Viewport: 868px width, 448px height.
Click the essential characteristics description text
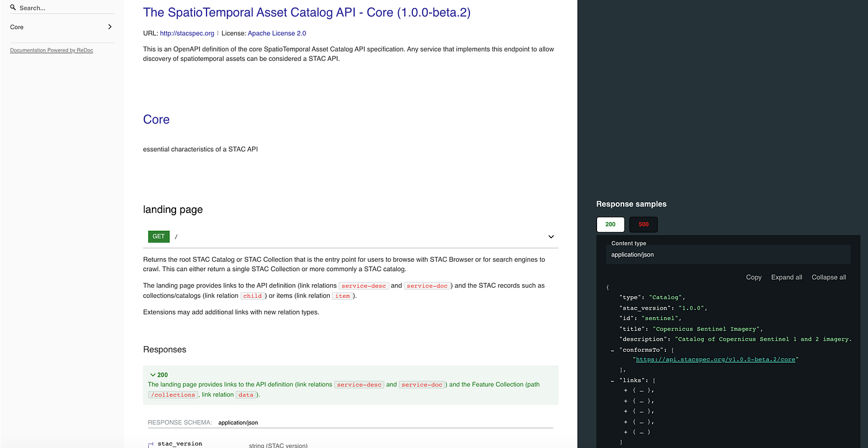[200, 150]
